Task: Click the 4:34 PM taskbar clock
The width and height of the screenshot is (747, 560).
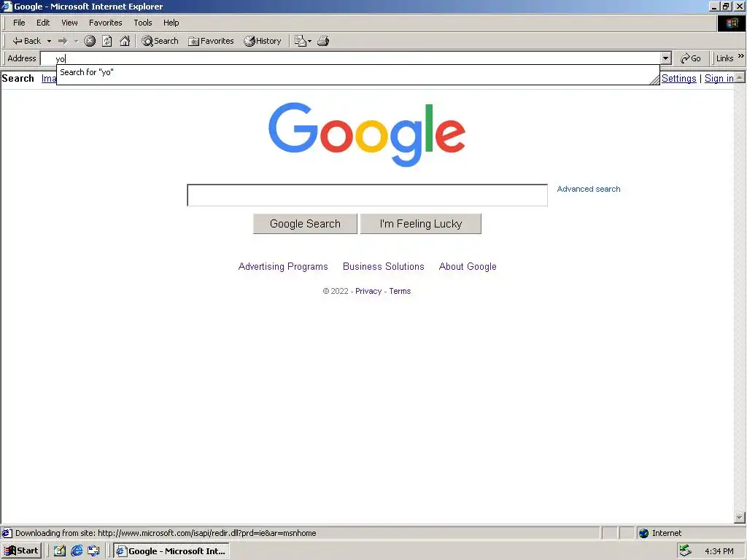Action: pyautogui.click(x=719, y=551)
